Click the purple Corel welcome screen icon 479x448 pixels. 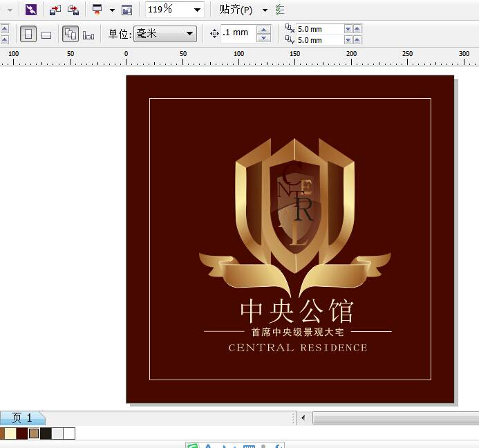coord(31,10)
